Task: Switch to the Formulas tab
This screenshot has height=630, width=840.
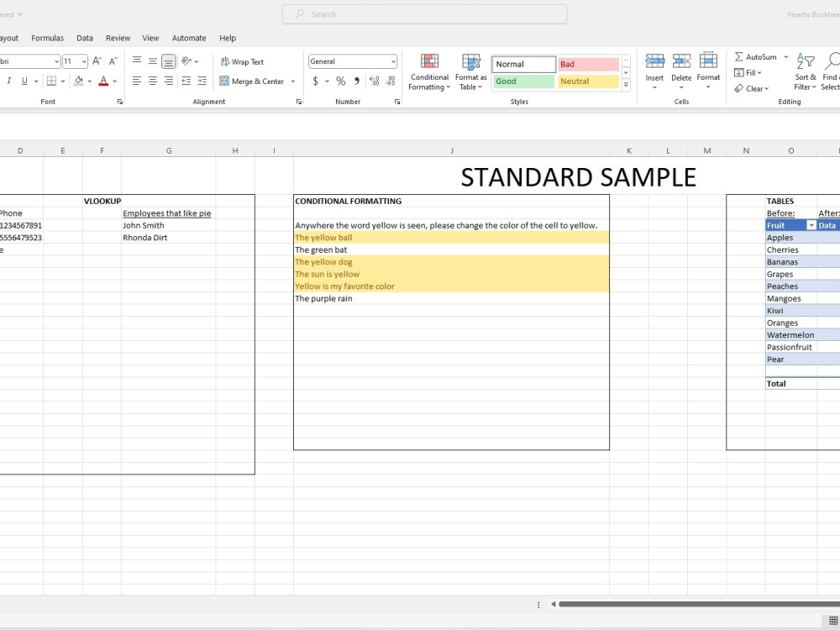Action: 47,38
